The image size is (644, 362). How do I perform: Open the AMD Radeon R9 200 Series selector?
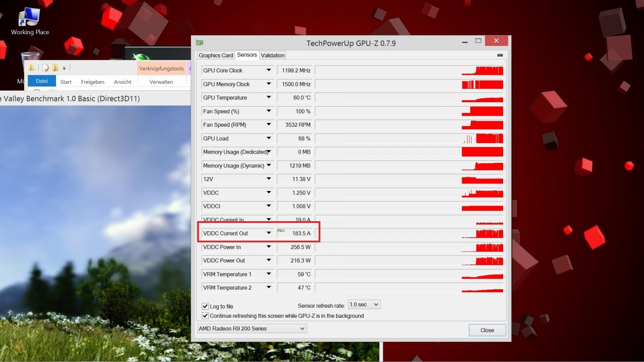point(252,329)
